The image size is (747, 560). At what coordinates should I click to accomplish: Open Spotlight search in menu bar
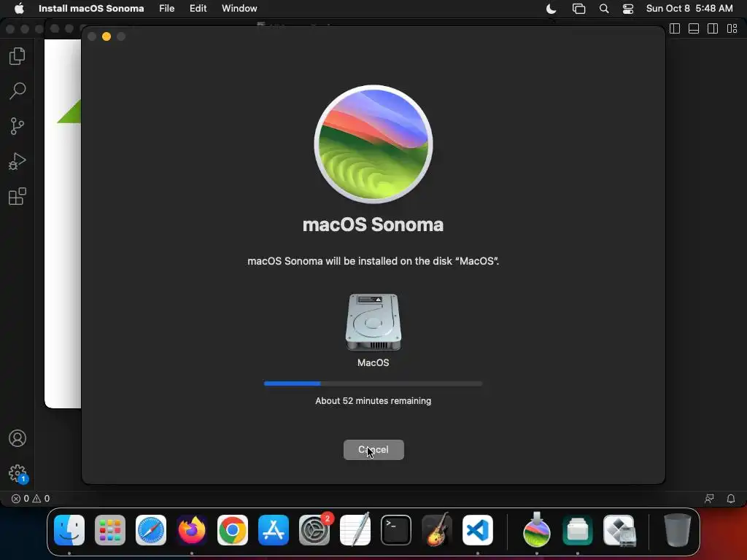pyautogui.click(x=603, y=9)
